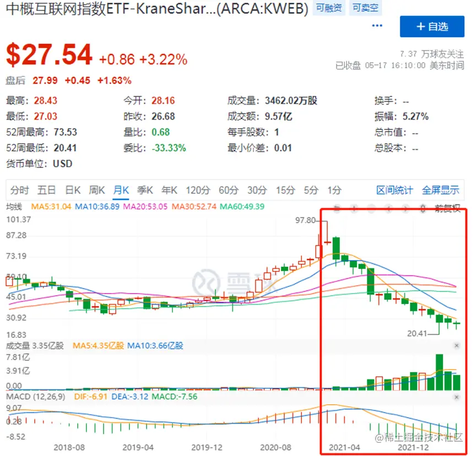Choose the 15分 interval tab
Viewport: 476px width, 456px height.
coord(285,190)
